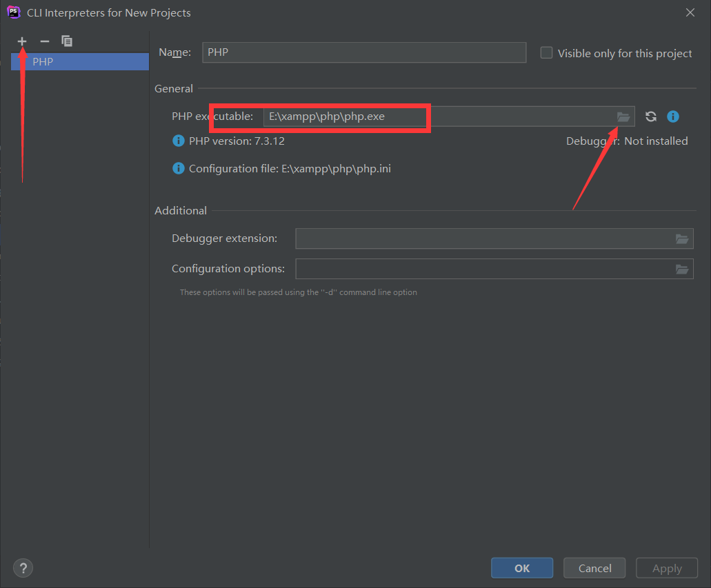Click the Additional section heading
The image size is (711, 588).
[x=181, y=211]
